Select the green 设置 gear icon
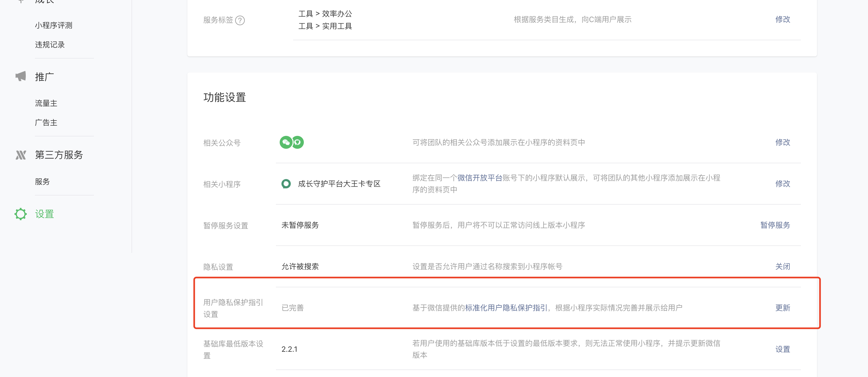The height and width of the screenshot is (377, 868). click(x=21, y=214)
